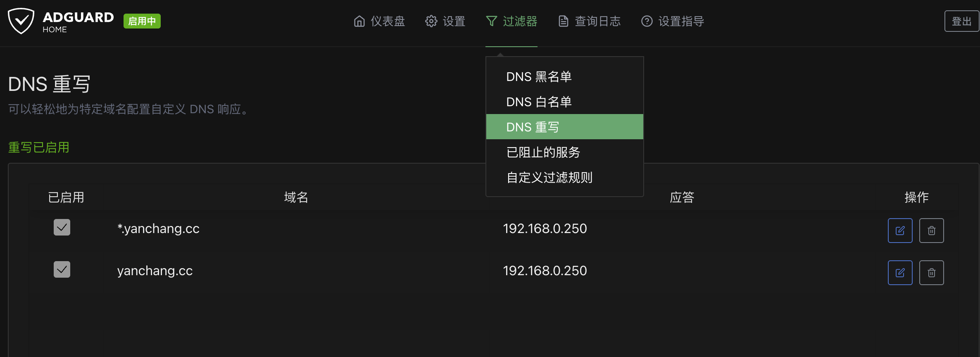Delete the yanchang.cc rewrite entry
This screenshot has width=980, height=357.
[x=931, y=273]
